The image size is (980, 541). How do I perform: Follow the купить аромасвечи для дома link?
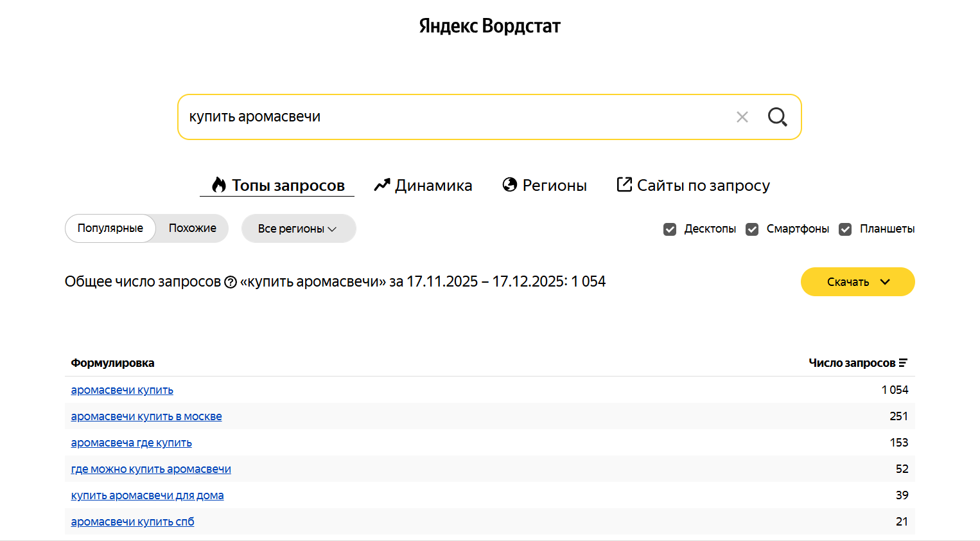pos(147,495)
